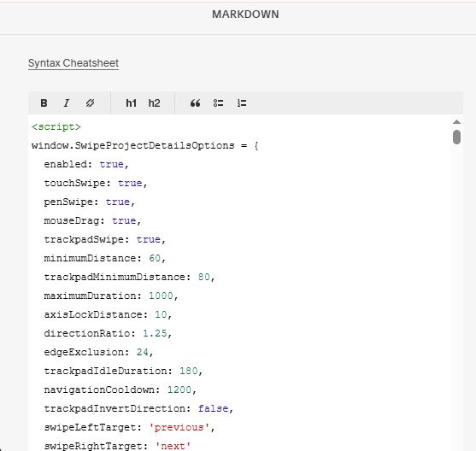Apply italic formatting with the I icon
Image resolution: width=476 pixels, height=451 pixels.
click(67, 103)
